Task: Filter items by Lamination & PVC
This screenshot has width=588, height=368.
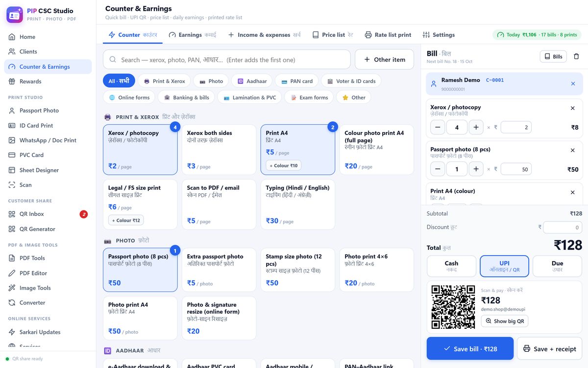Action: (249, 97)
